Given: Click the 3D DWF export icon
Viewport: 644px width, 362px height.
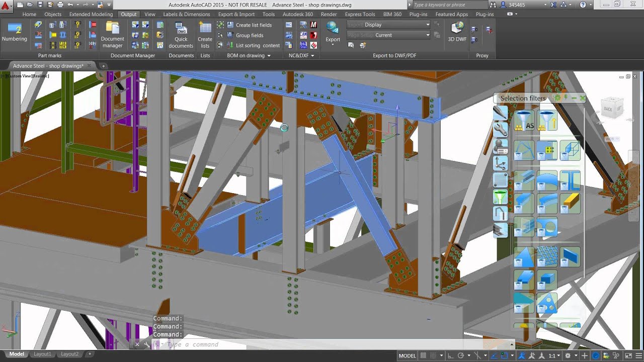Looking at the screenshot, I should click(457, 32).
